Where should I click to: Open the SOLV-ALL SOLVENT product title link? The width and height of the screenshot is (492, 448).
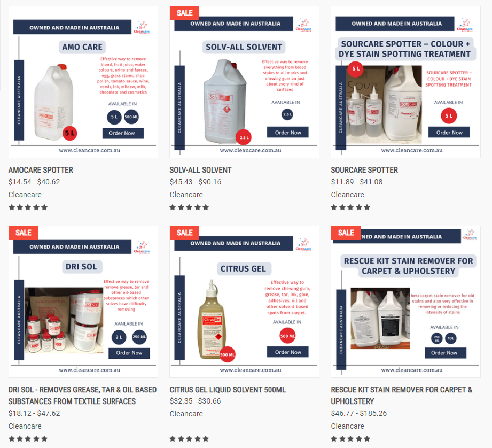200,170
